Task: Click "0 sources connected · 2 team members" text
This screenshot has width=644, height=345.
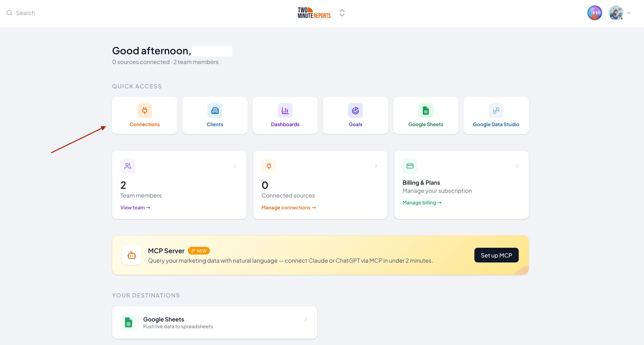Action: pos(165,62)
